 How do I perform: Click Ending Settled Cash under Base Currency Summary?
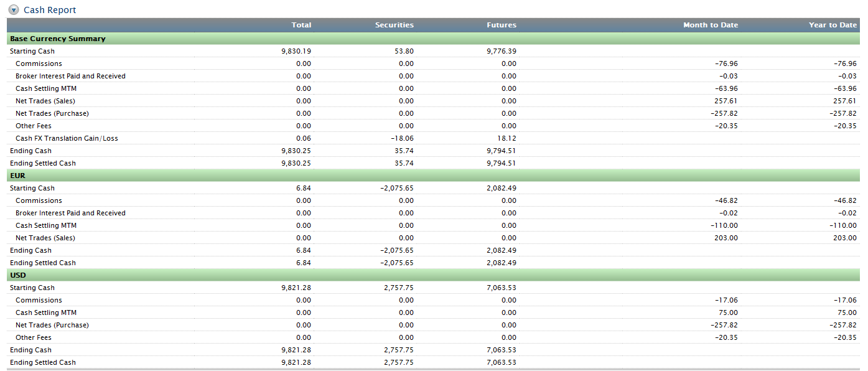43,163
